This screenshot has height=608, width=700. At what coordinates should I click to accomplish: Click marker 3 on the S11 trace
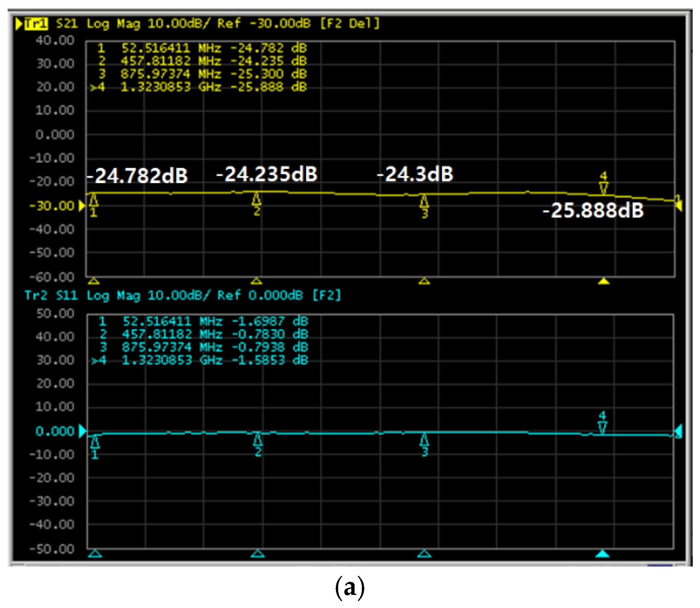[424, 441]
